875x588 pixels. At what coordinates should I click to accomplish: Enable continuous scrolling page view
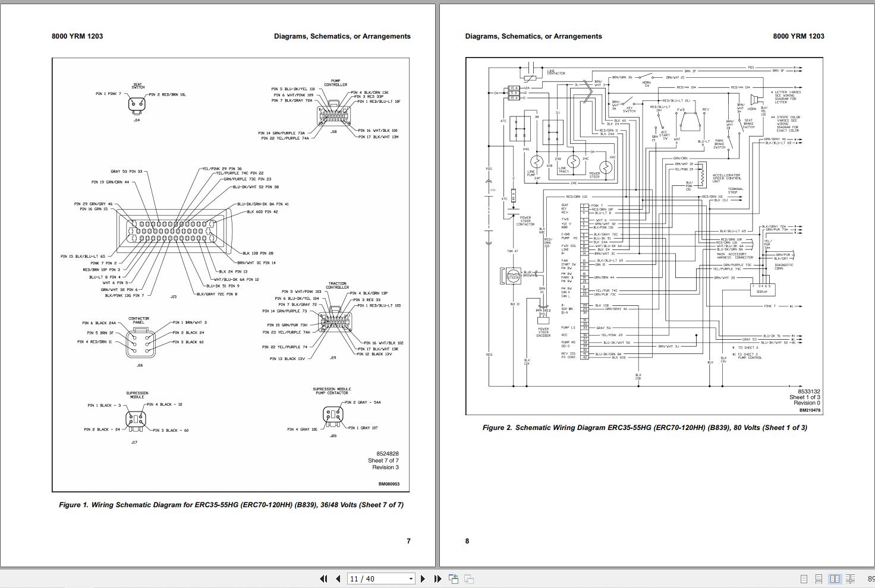tap(819, 579)
